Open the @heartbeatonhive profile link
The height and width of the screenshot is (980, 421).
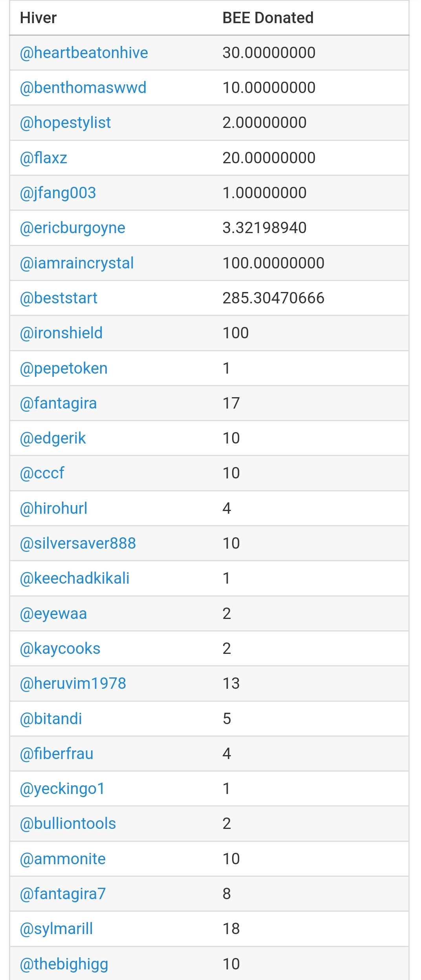tap(84, 53)
